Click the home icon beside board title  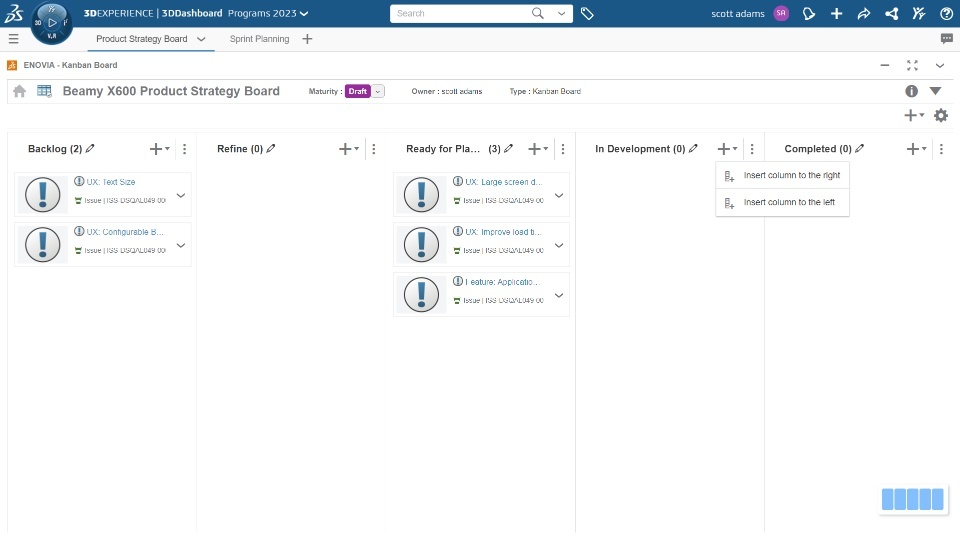click(20, 91)
